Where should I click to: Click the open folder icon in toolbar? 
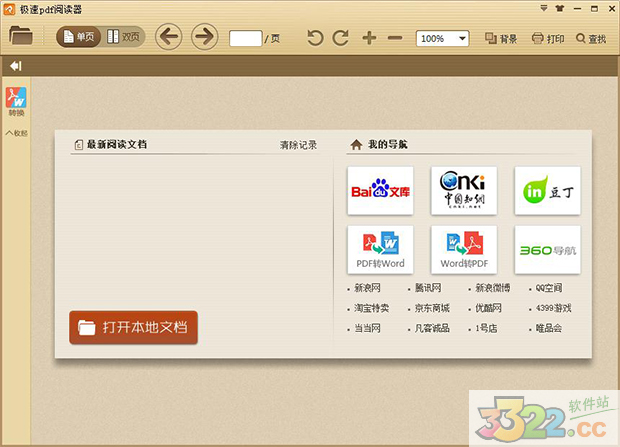[21, 38]
